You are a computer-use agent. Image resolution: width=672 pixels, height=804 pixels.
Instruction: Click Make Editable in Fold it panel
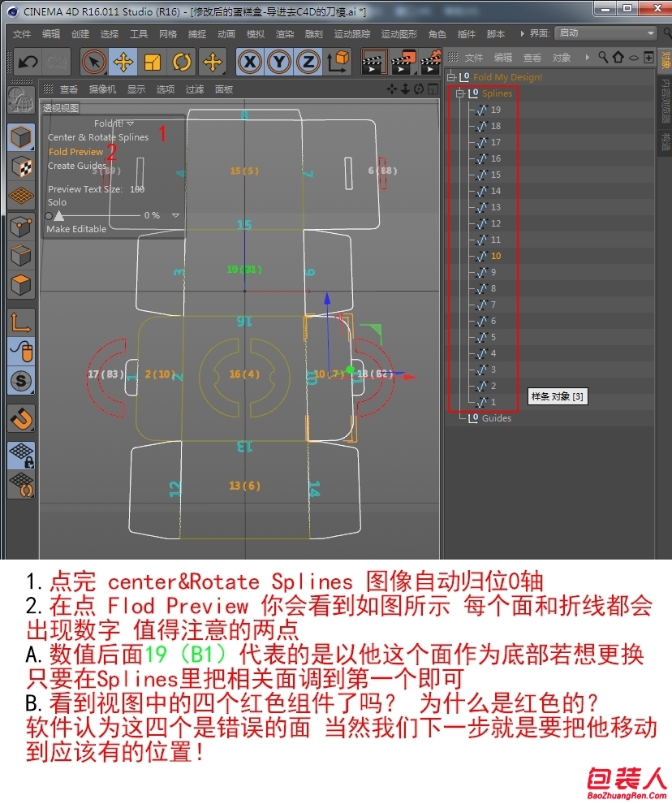(76, 229)
